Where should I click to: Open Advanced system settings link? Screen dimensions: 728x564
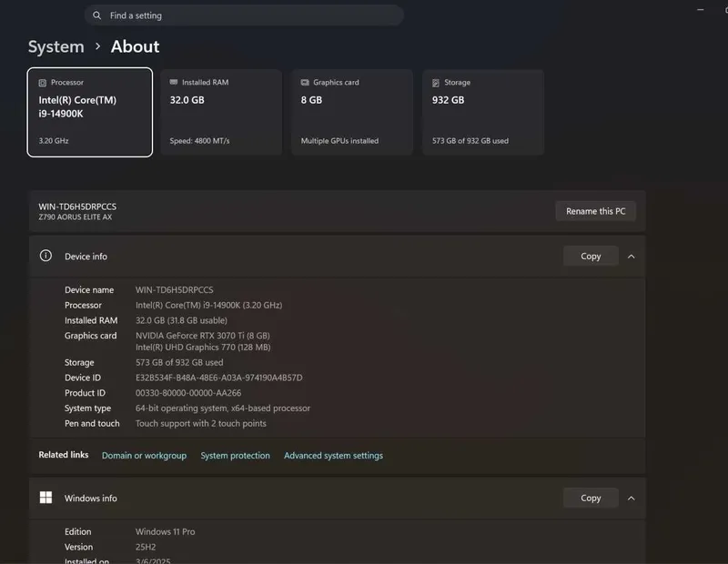(x=333, y=456)
